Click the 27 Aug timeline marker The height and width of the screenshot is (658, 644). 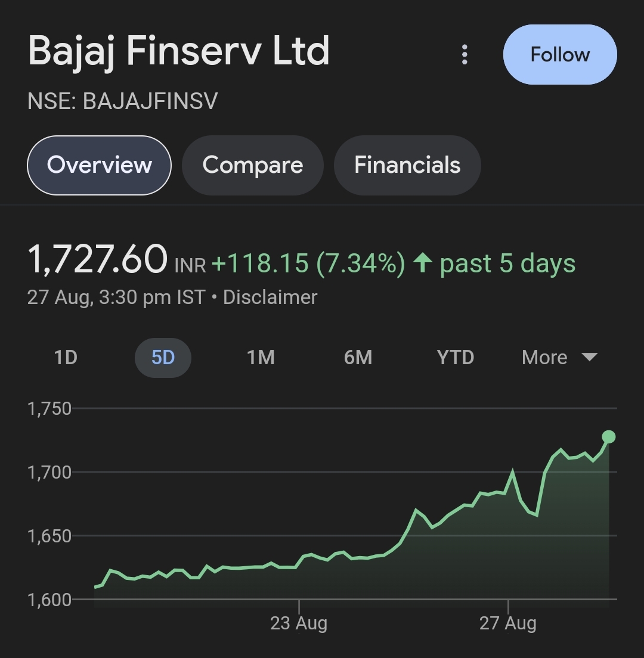pos(507,623)
